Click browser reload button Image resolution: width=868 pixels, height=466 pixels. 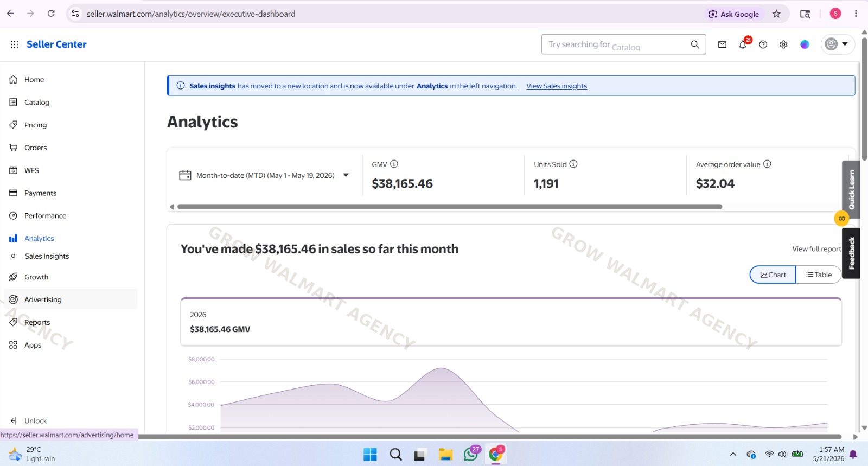[51, 14]
